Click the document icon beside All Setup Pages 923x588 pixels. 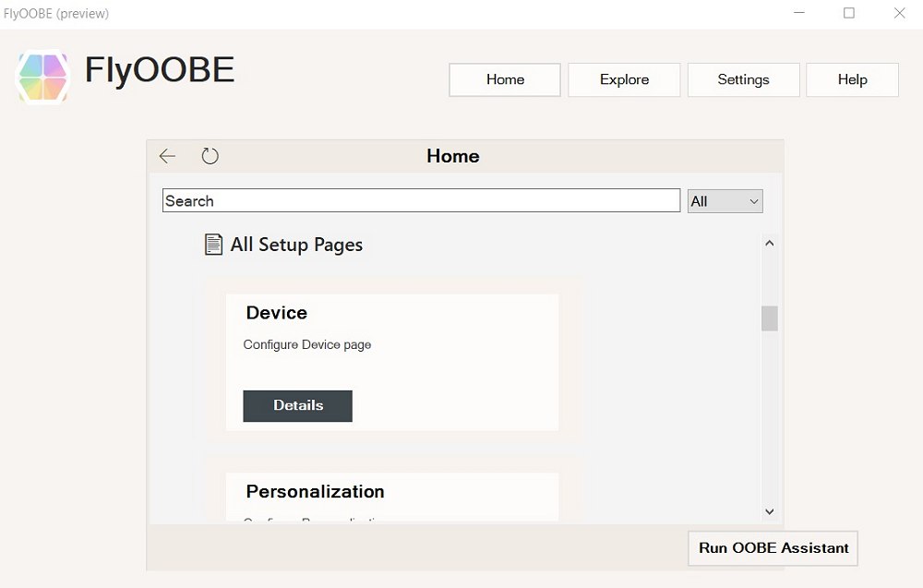pos(212,244)
